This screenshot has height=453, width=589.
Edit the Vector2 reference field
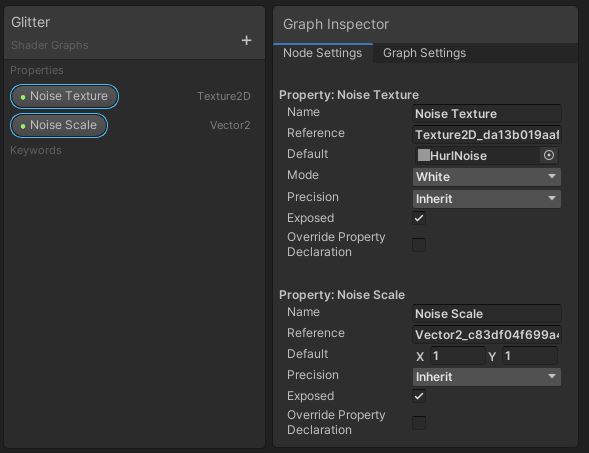(x=486, y=335)
